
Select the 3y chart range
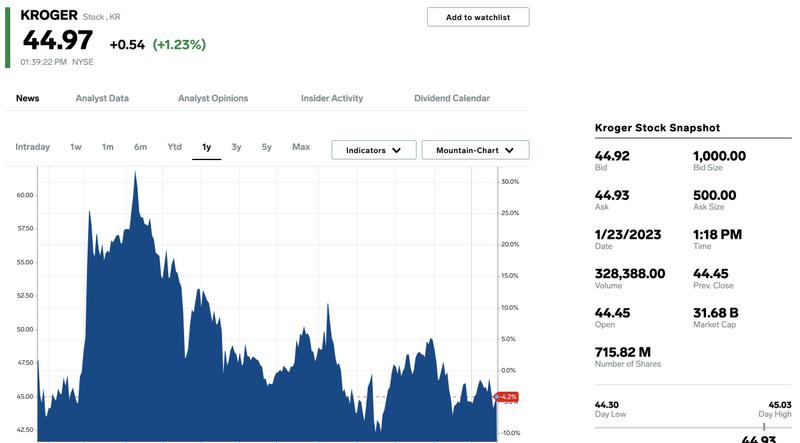pyautogui.click(x=236, y=147)
